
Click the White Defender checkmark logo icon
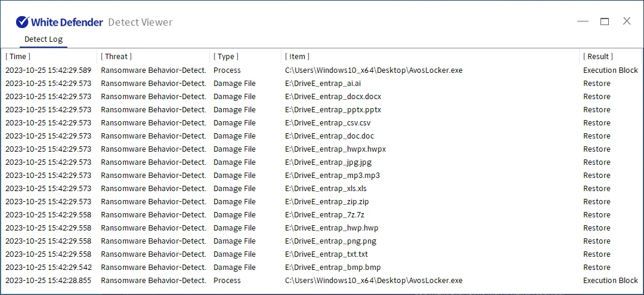(x=23, y=22)
